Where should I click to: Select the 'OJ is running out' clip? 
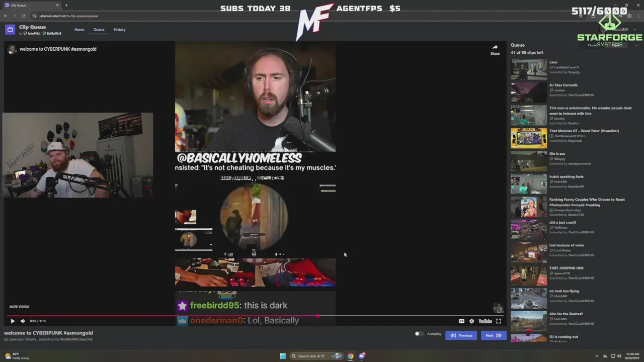tap(563, 337)
